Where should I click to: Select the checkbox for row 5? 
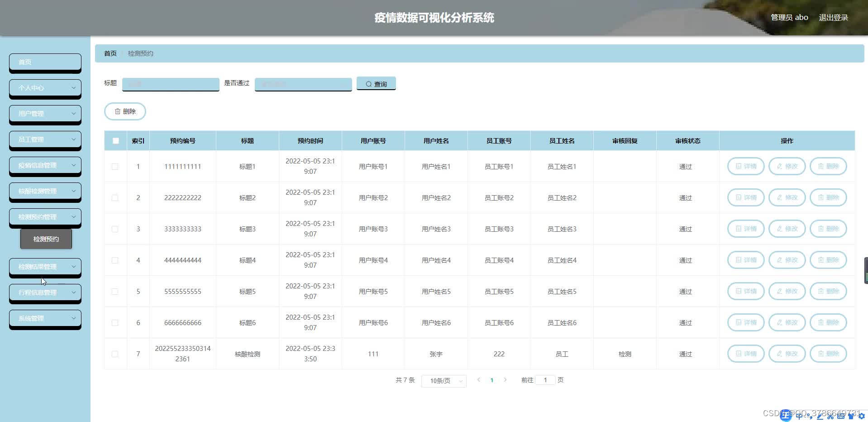pos(115,292)
